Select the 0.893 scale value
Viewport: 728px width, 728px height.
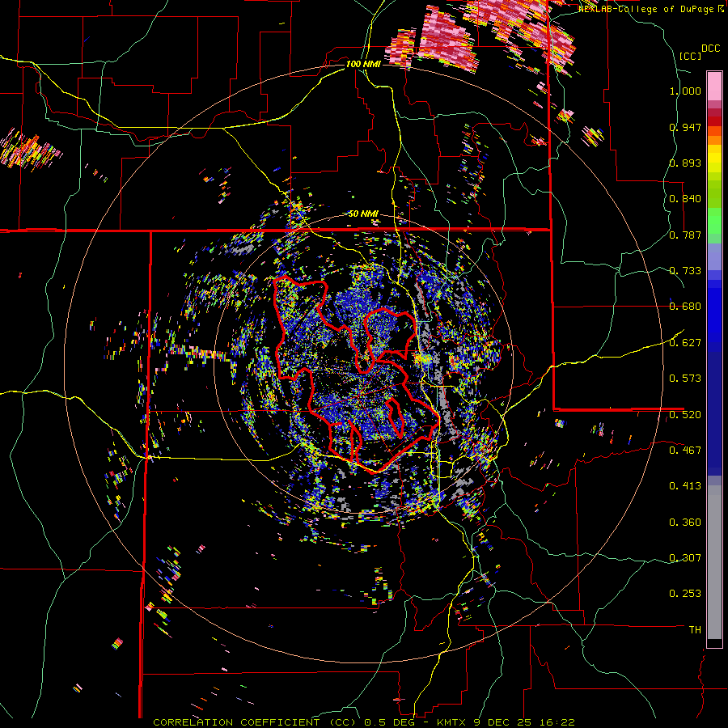tap(685, 163)
